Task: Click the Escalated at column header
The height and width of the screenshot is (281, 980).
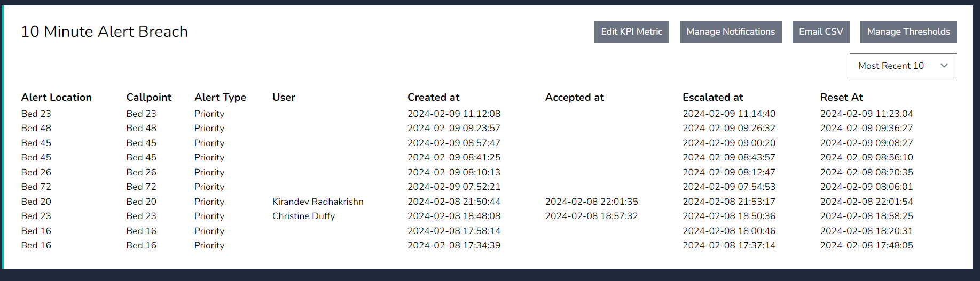Action: [x=712, y=97]
